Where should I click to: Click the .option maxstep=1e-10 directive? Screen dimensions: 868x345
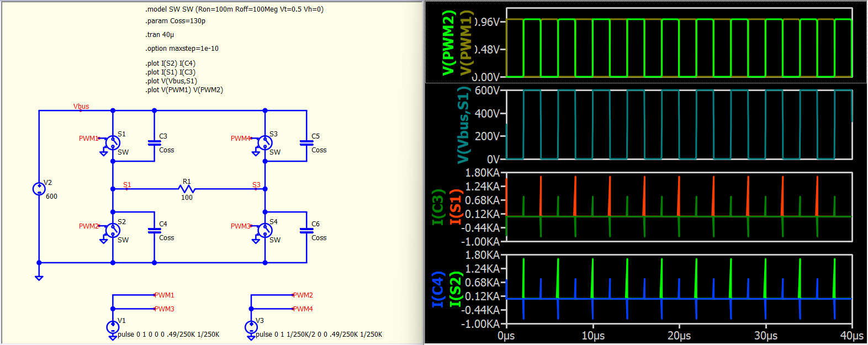coord(182,49)
